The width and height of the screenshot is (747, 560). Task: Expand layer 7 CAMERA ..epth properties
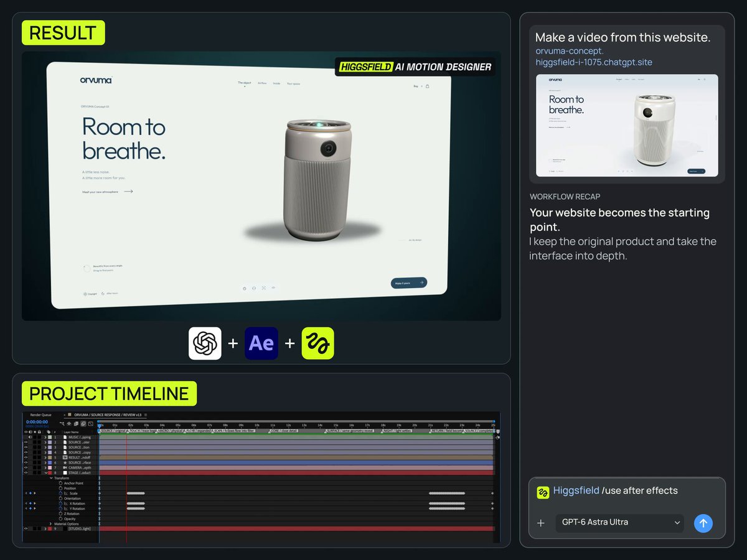45,468
